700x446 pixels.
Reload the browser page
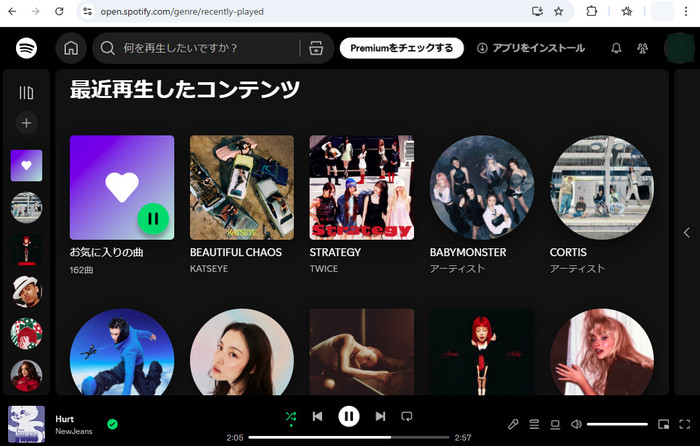59,11
